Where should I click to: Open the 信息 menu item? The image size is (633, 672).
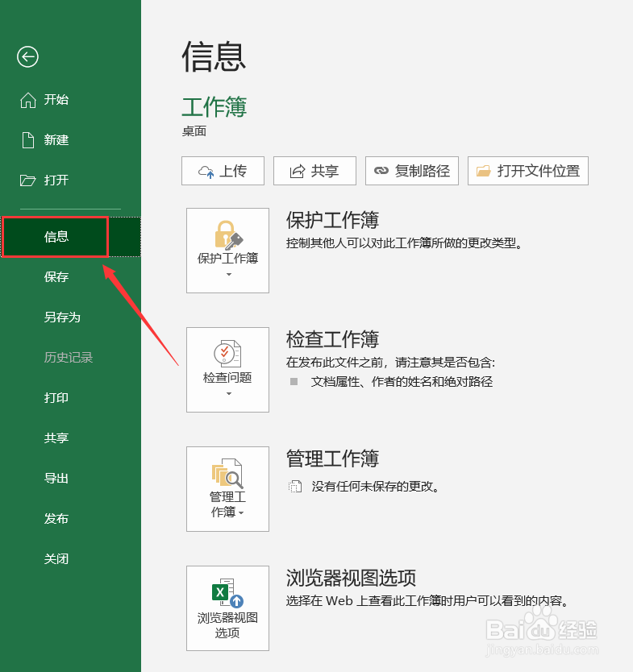point(70,237)
